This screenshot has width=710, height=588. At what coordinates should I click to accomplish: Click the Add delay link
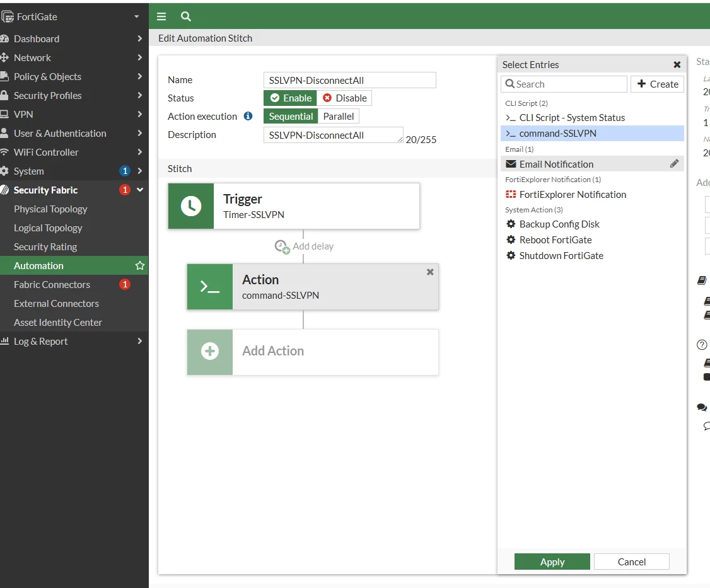[313, 246]
